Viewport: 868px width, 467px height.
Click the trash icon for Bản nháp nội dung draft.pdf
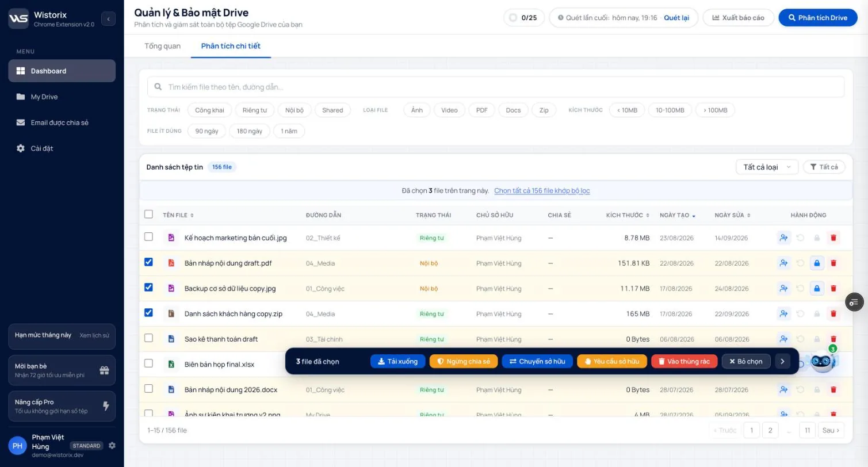[x=833, y=263]
